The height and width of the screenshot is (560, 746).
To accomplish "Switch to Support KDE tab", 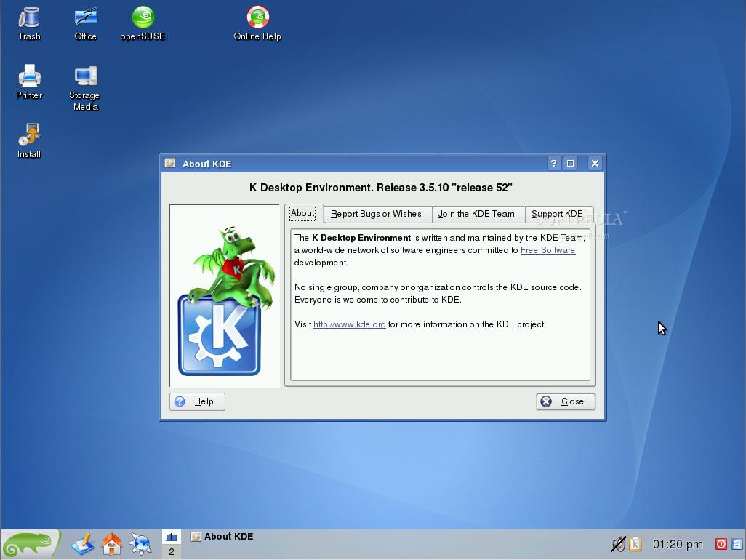I will pyautogui.click(x=557, y=214).
